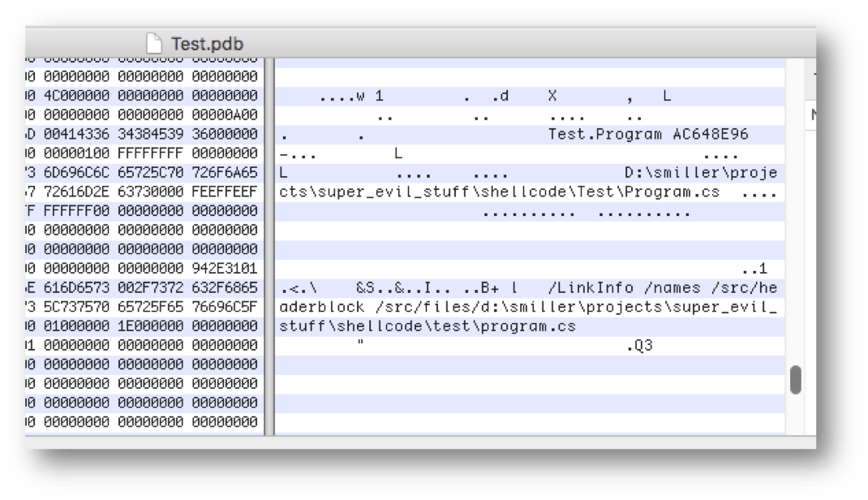
Task: Click hex value 4C000000
Action: click(76, 95)
